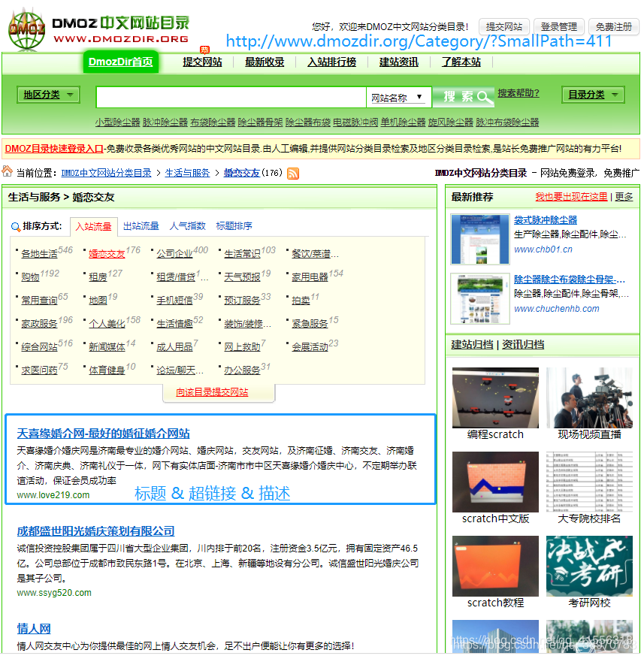Click the 大专院校排名 thumbnail

[x=589, y=482]
